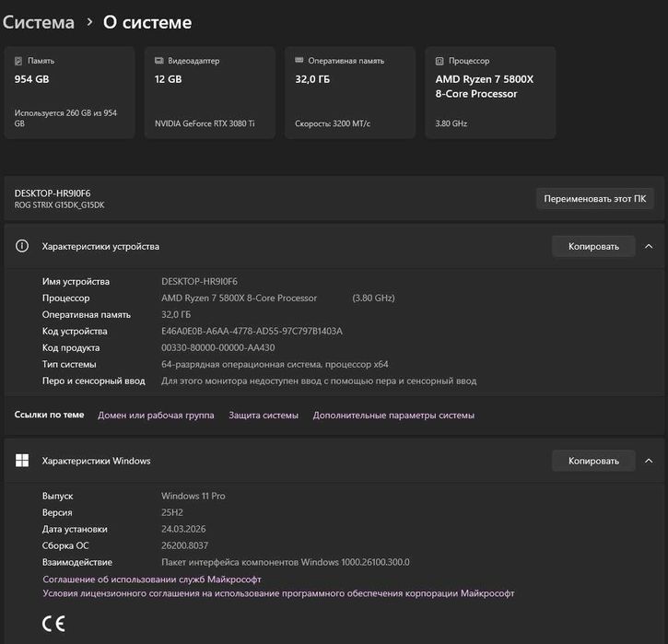Select the NVIDIA GeForce RTX 3080 Ti card
This screenshot has height=644, width=668.
click(209, 92)
